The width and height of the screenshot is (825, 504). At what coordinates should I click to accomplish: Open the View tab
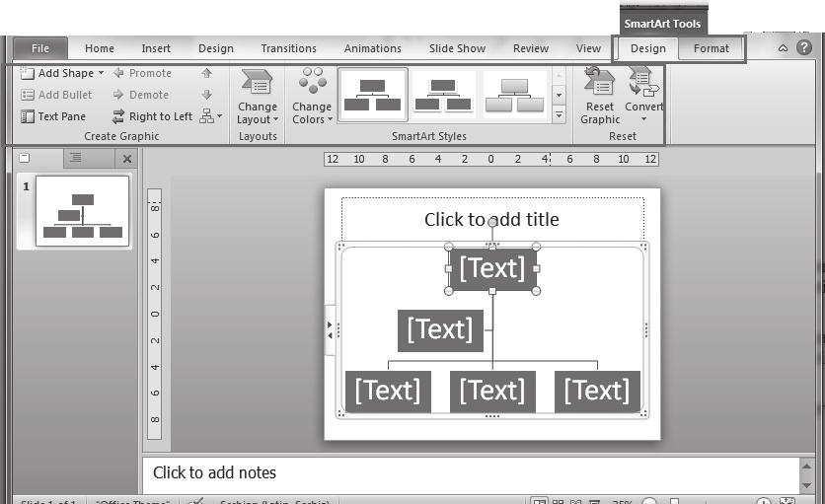(x=588, y=48)
